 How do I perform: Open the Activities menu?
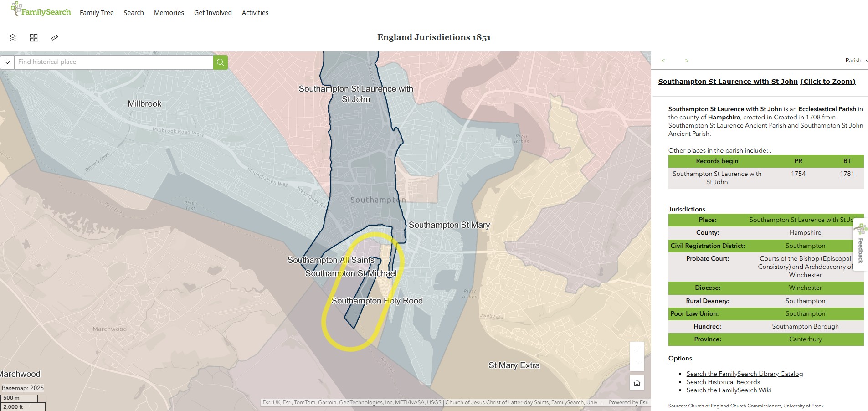click(x=255, y=13)
